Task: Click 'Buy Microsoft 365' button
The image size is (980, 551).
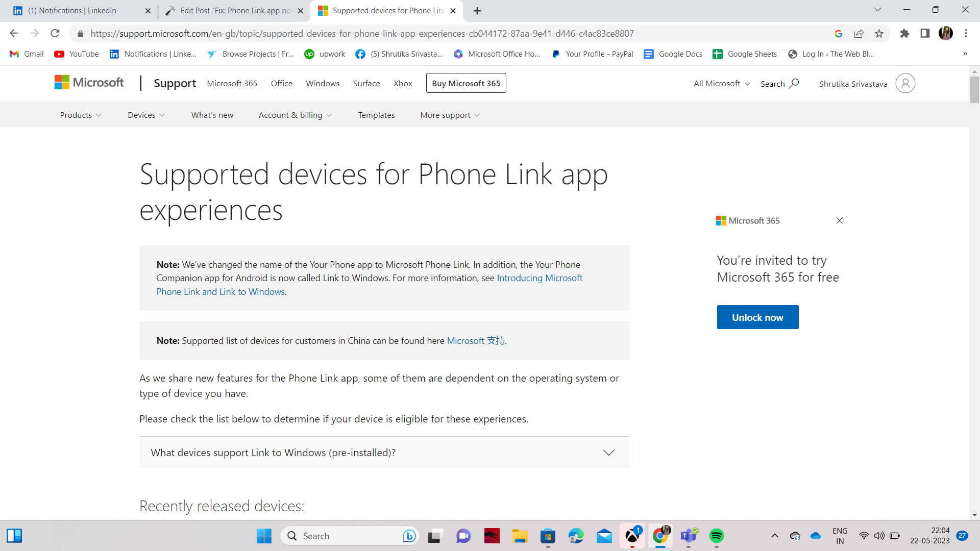Action: [467, 83]
